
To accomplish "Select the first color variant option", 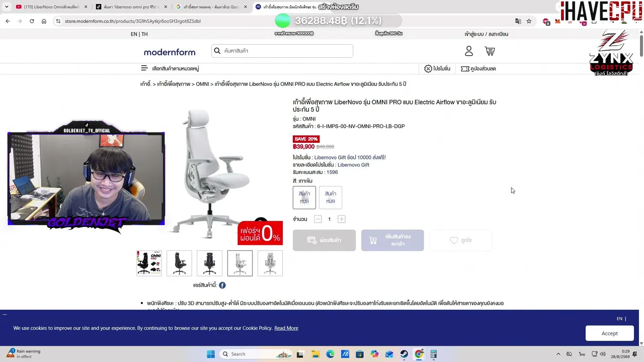I will [x=304, y=197].
